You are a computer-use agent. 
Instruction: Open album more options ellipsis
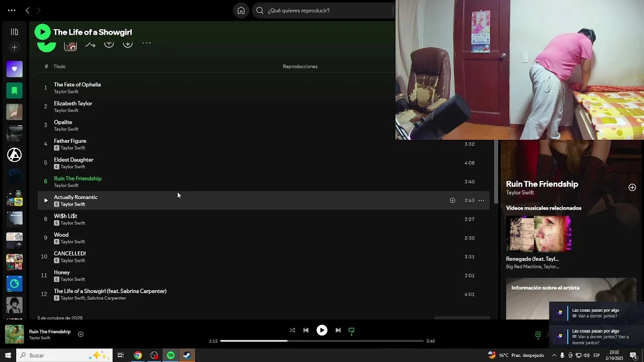[x=146, y=43]
